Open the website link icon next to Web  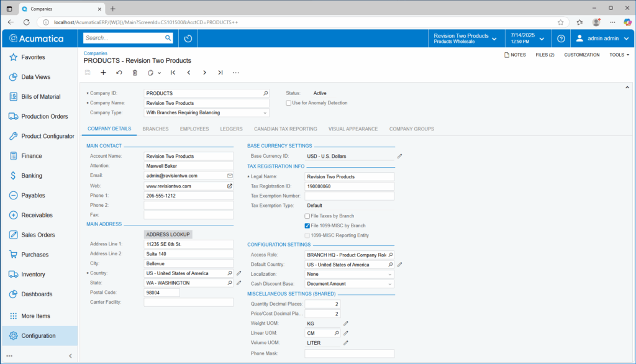click(230, 186)
